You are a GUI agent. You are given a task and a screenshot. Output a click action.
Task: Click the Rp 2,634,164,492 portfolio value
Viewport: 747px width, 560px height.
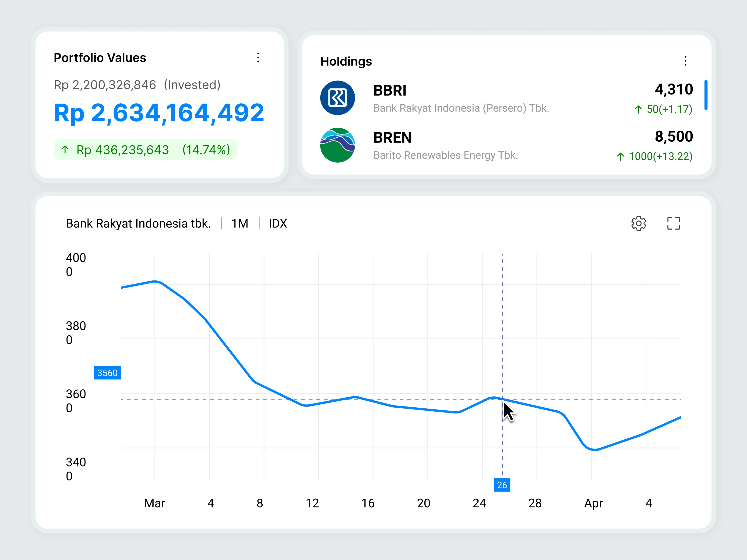pyautogui.click(x=159, y=113)
